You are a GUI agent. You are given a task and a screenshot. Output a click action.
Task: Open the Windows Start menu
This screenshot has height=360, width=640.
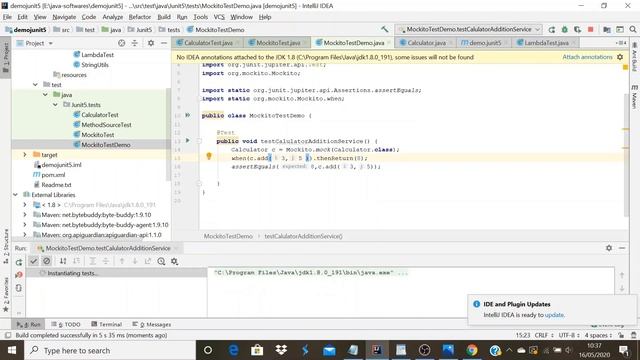(11, 350)
